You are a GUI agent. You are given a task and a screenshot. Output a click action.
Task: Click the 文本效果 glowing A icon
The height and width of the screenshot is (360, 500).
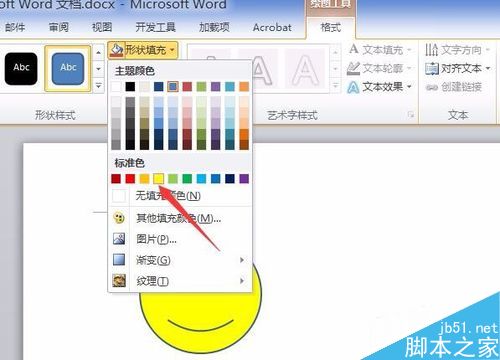pos(353,87)
